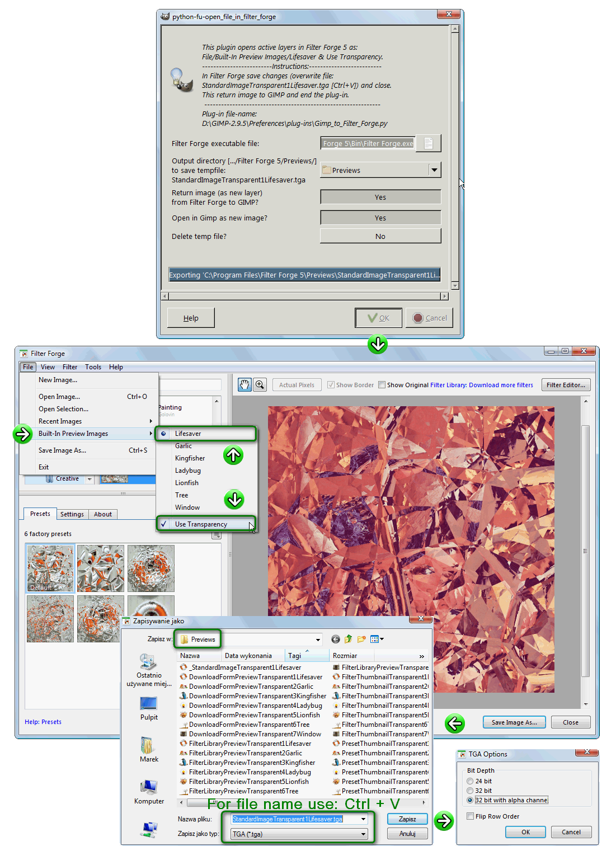The image size is (616, 846).
Task: Expand the Zapisz w Previews folder dropdown
Action: [318, 640]
